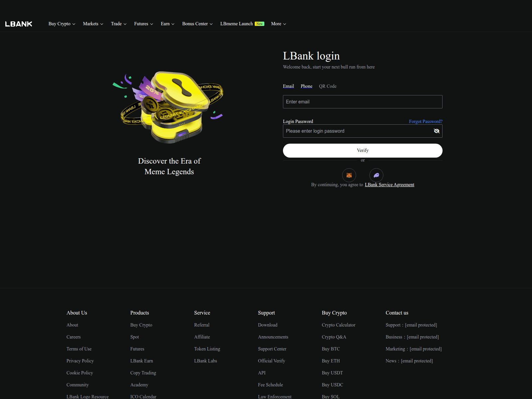Select the Email login tab
The height and width of the screenshot is (399, 532).
click(x=288, y=86)
